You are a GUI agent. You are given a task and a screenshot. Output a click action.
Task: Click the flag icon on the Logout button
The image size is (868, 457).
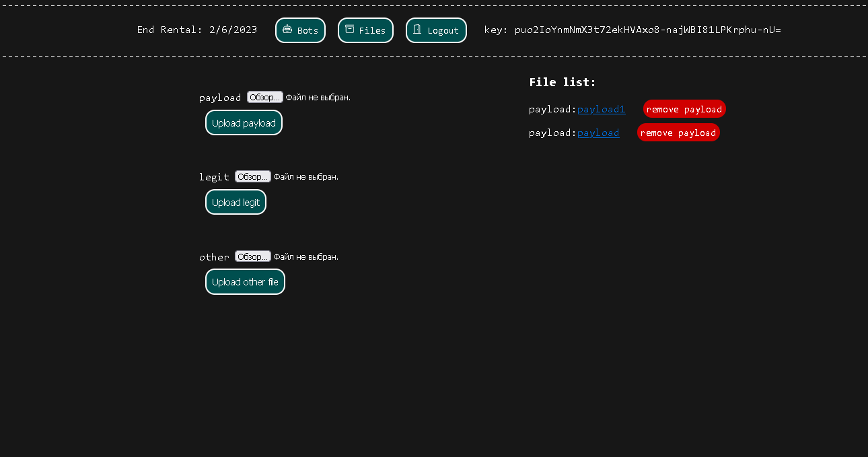(x=418, y=30)
